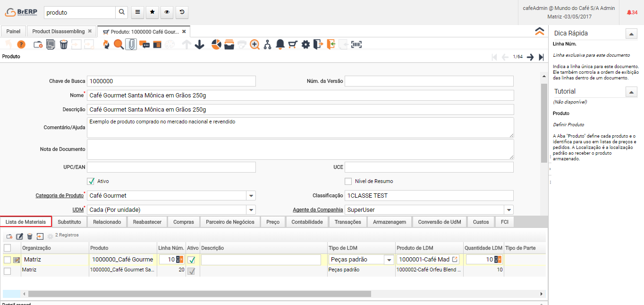644x305 pixels.
Task: Click the Delete record trash icon in toolbar
Action: (x=63, y=44)
